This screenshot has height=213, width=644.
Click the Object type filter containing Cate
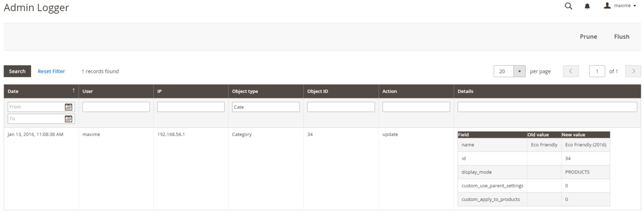[266, 107]
